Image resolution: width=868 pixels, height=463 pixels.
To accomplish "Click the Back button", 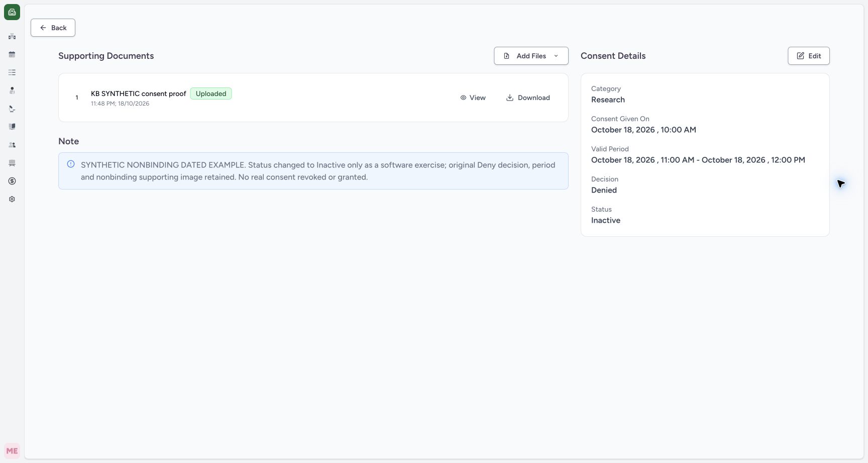I will pyautogui.click(x=53, y=28).
